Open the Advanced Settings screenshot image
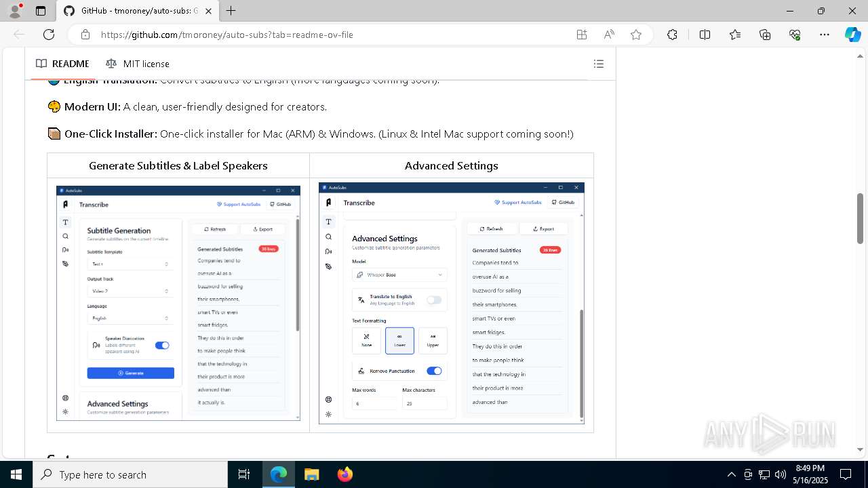 pos(452,303)
